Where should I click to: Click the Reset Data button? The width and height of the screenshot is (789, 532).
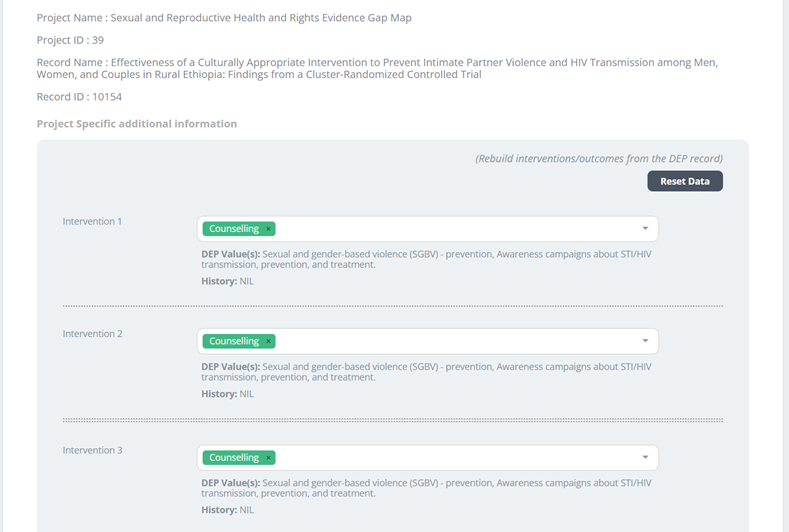[684, 181]
